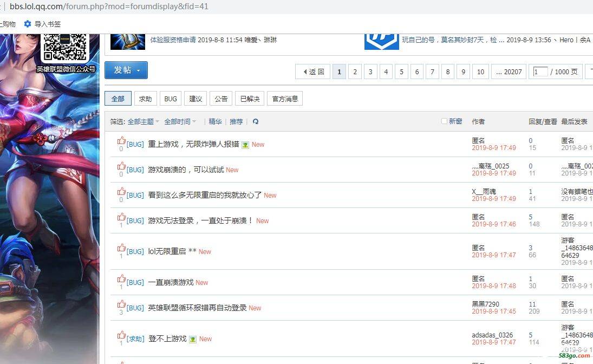
Task: Select the BUG category tab
Action: (x=171, y=99)
